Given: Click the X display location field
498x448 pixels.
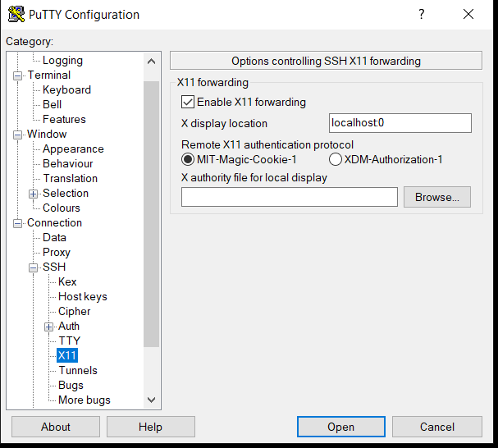Looking at the screenshot, I should 400,123.
